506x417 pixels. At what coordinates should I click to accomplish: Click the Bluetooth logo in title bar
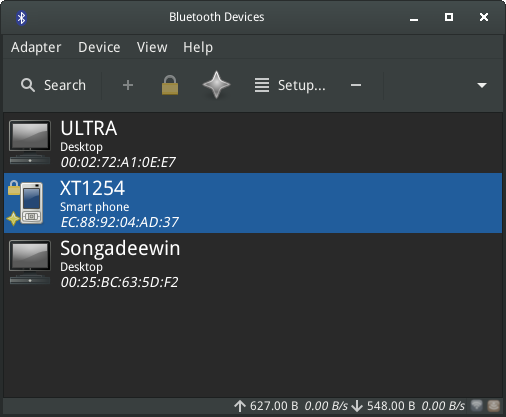[x=21, y=17]
